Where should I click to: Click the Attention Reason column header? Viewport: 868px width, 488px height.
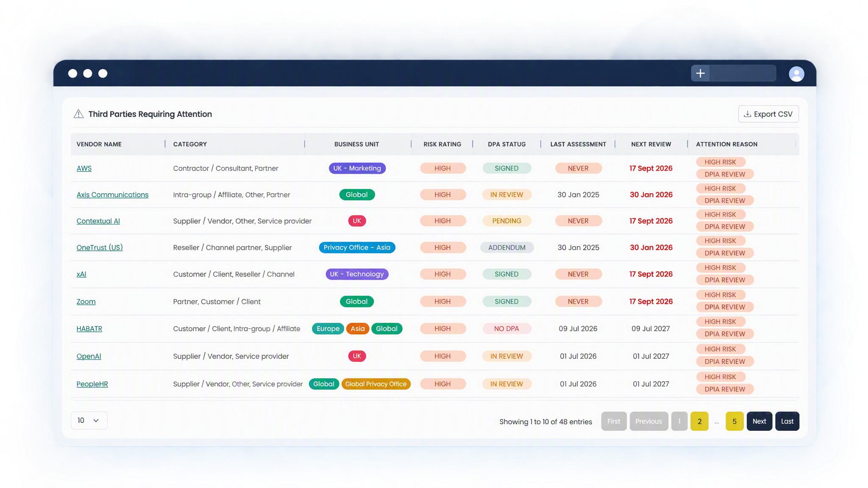point(726,144)
